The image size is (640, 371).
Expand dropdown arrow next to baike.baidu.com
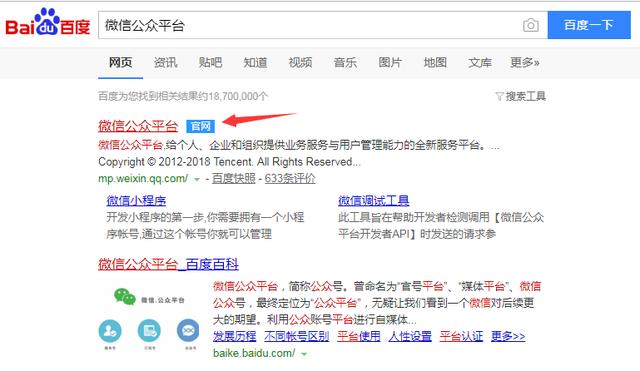304,354
